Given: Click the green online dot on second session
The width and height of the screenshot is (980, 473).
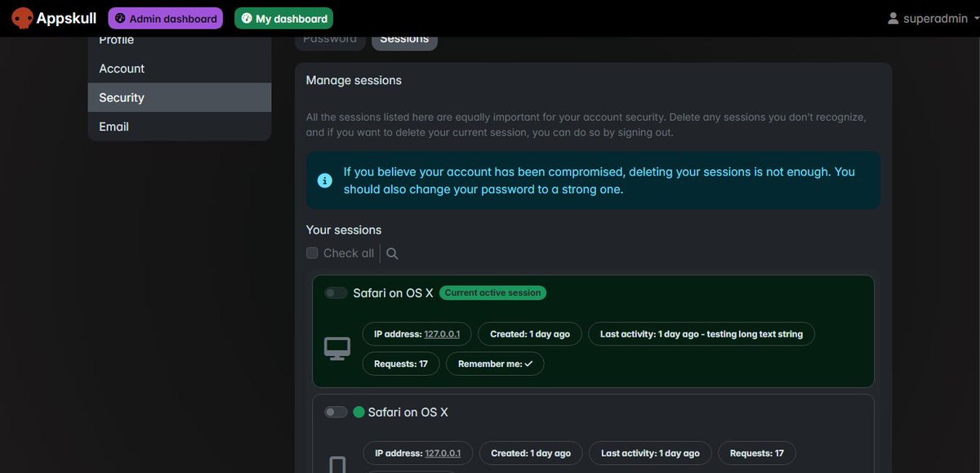Looking at the screenshot, I should pos(359,413).
